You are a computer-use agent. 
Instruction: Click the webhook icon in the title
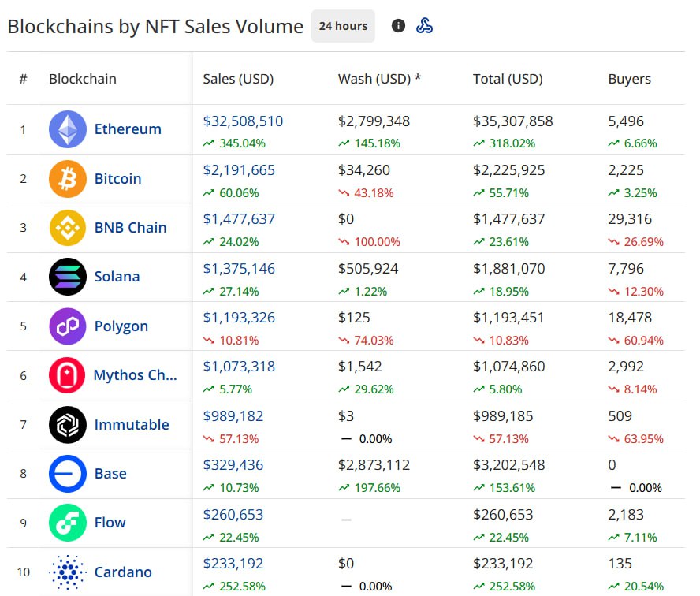(424, 26)
